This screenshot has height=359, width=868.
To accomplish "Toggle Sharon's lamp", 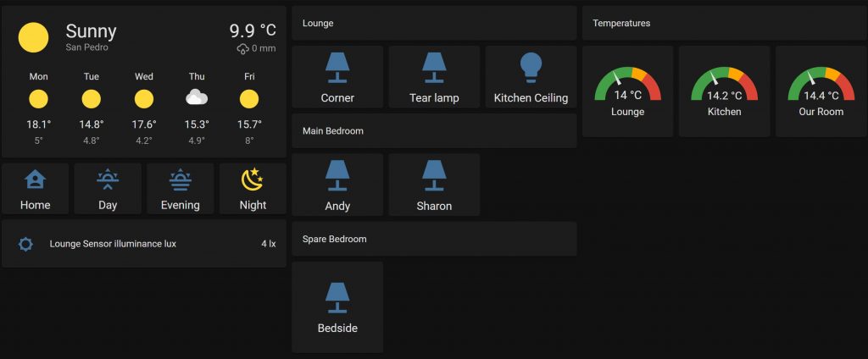I will tap(434, 175).
